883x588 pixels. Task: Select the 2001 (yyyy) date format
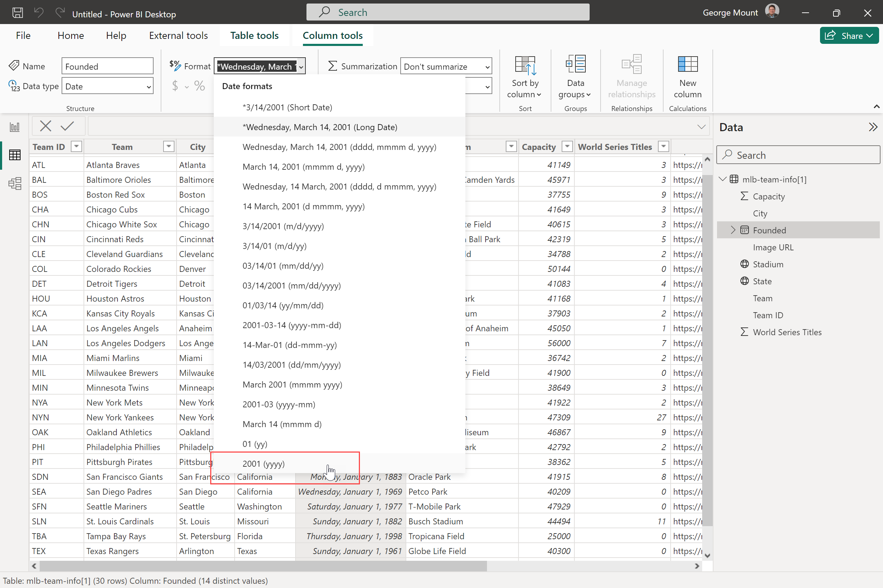pyautogui.click(x=263, y=464)
